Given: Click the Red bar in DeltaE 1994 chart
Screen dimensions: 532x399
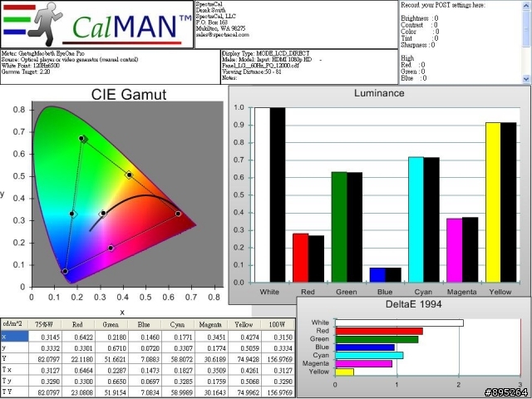Looking at the screenshot, I should click(x=379, y=331).
